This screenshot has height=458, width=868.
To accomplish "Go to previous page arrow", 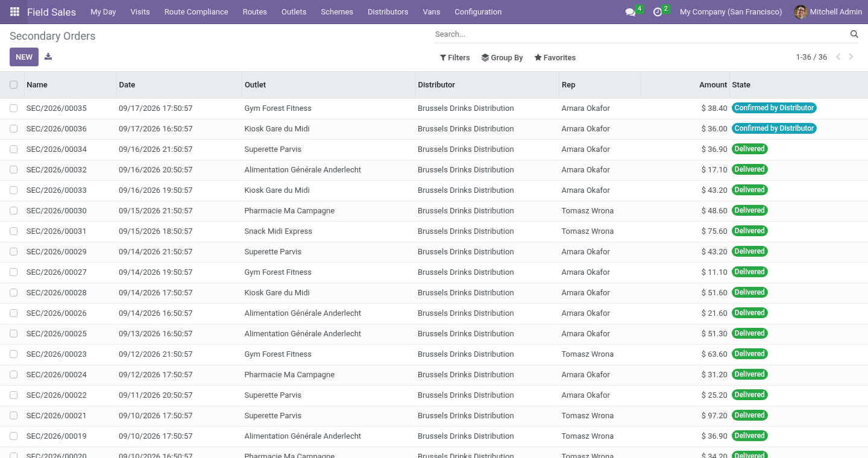I will (838, 57).
